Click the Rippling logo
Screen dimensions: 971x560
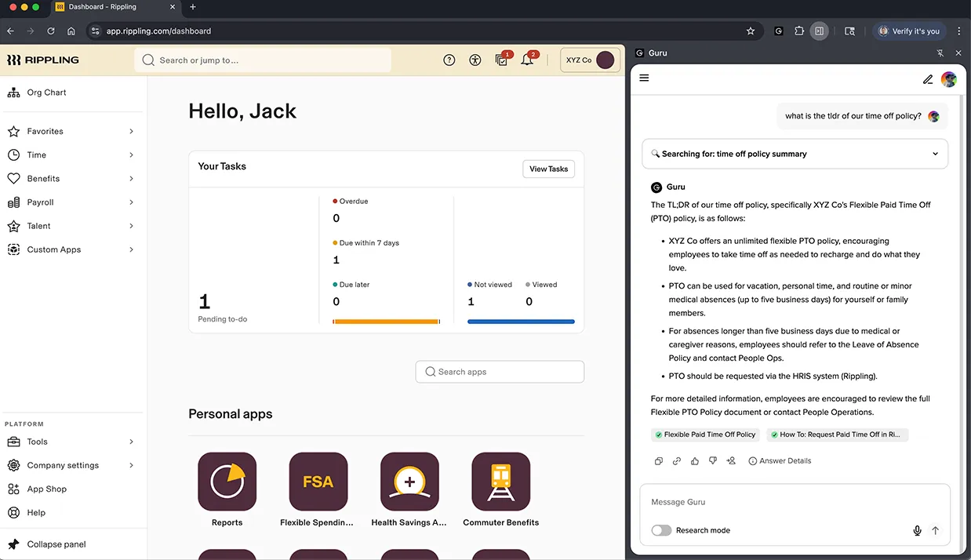coord(43,60)
